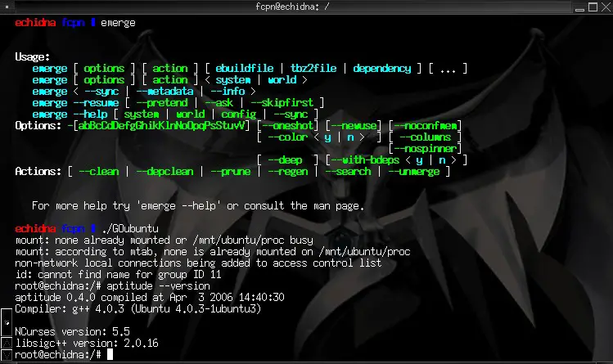Click the line ending '/mnt/ubuntu/proc busy'

tap(165, 240)
